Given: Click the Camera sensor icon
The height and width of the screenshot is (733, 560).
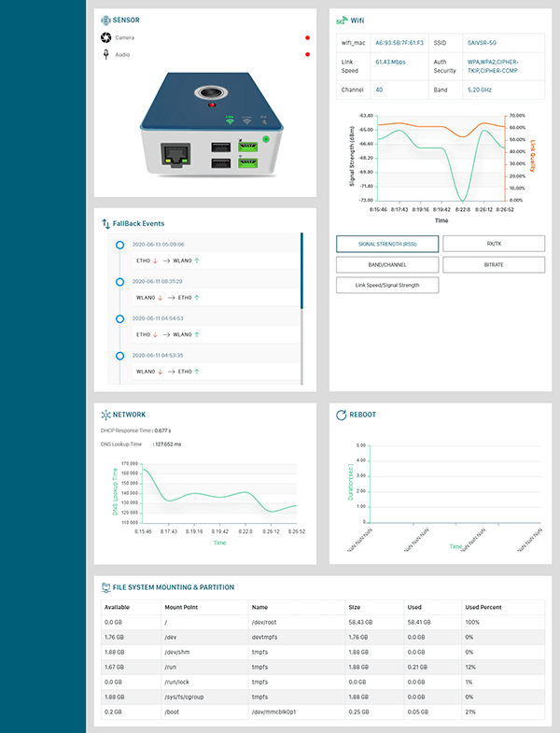Looking at the screenshot, I should (106, 37).
